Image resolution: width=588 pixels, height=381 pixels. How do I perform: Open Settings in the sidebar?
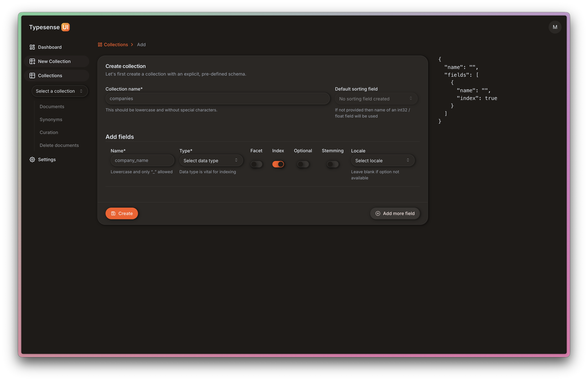pos(57,160)
